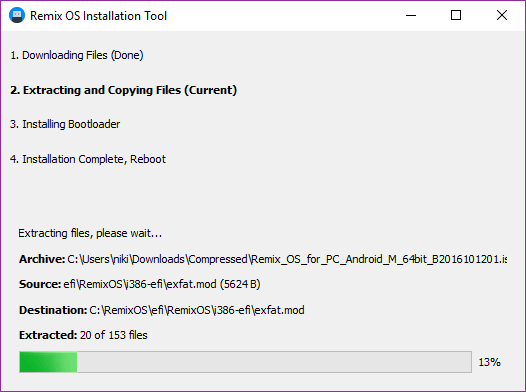526x392 pixels.
Task: Click the Remix OS app icon in title bar
Action: (17, 15)
